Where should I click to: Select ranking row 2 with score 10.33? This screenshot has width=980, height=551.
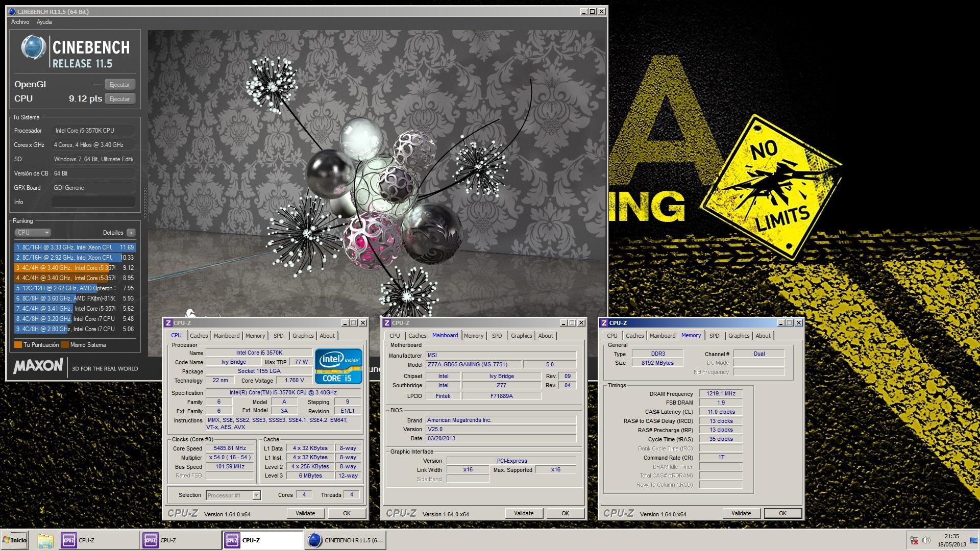tap(75, 258)
